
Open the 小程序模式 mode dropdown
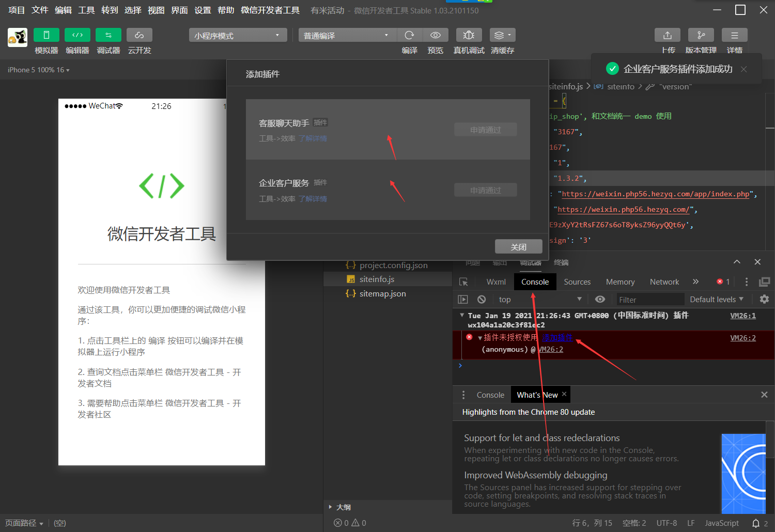tap(238, 35)
